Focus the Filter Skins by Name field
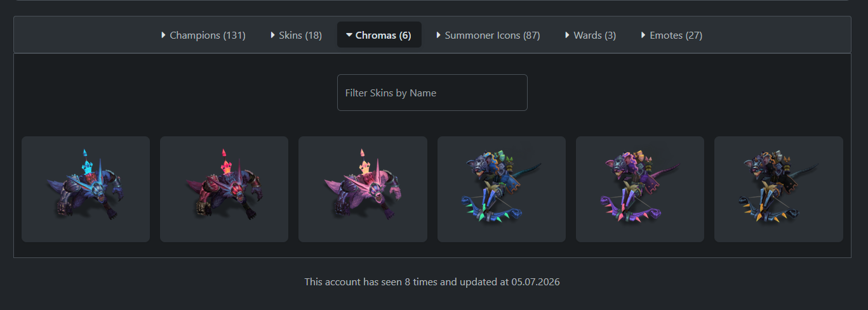The height and width of the screenshot is (310, 868). pyautogui.click(x=432, y=93)
